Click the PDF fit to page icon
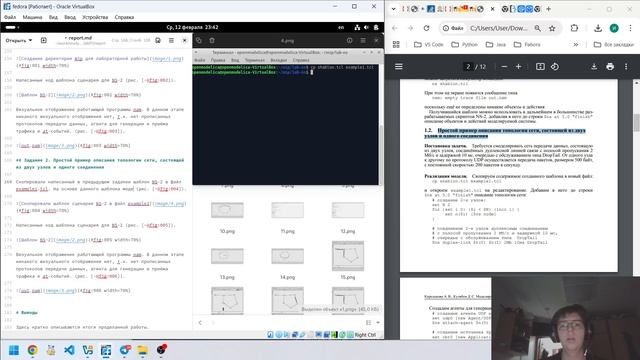Viewport: 640px width, 360px height. point(540,67)
